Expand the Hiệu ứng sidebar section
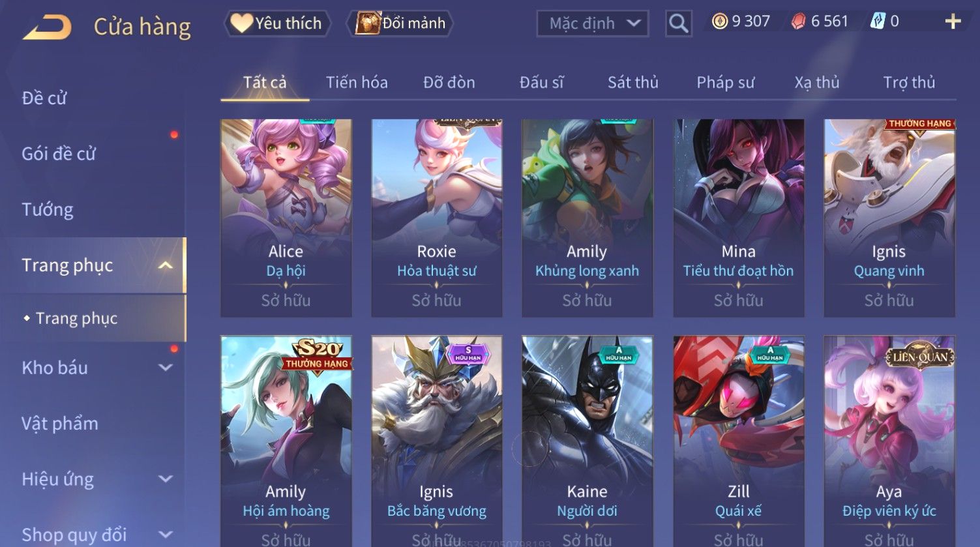980x547 pixels. pyautogui.click(x=166, y=479)
